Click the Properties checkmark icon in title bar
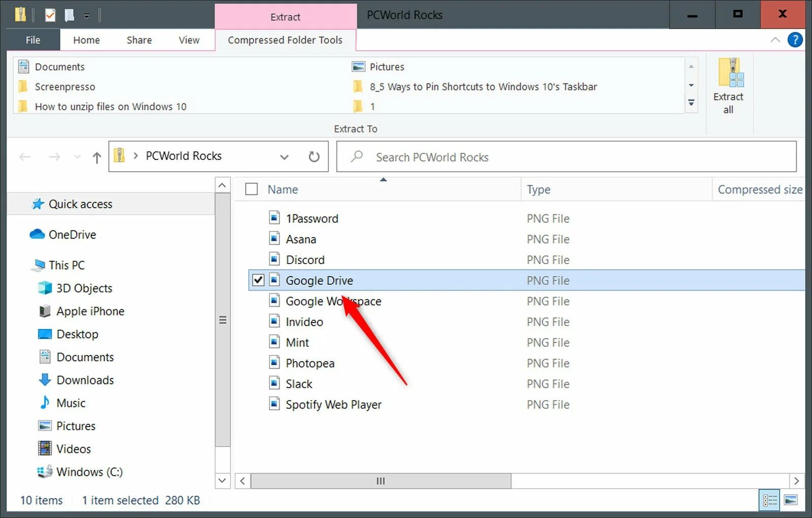The width and height of the screenshot is (812, 518). [50, 15]
